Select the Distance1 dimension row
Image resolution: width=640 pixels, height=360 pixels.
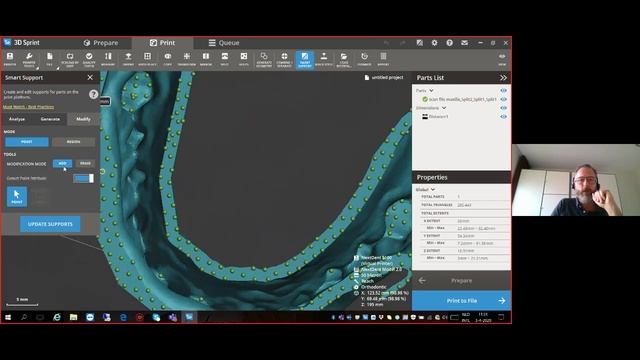435,116
